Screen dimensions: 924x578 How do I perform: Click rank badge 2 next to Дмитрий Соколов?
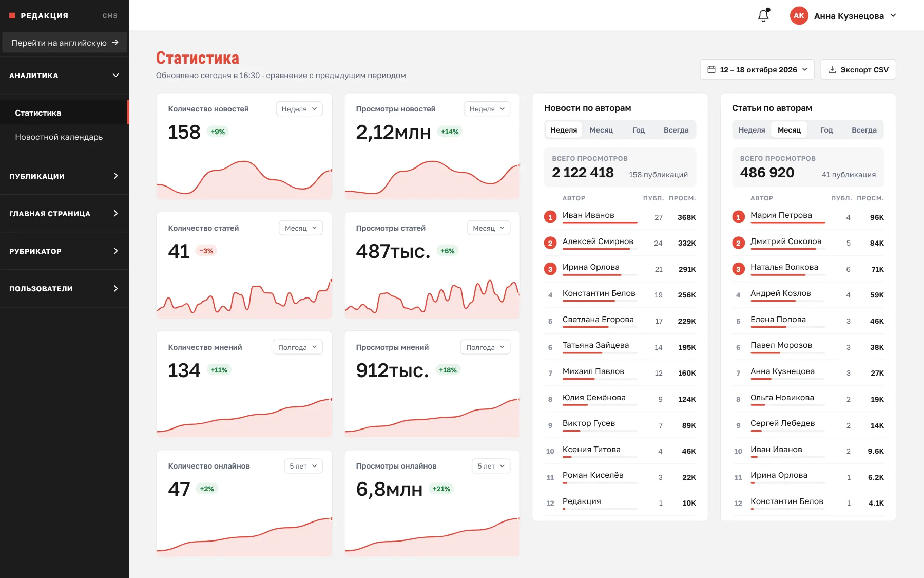(738, 243)
